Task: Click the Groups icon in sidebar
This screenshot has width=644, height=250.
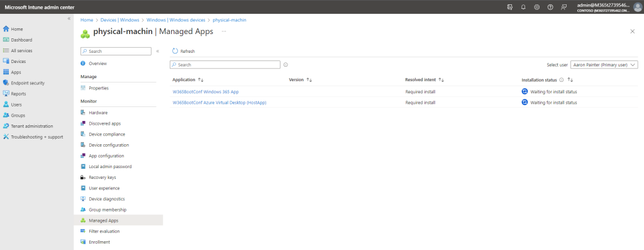Action: point(6,115)
